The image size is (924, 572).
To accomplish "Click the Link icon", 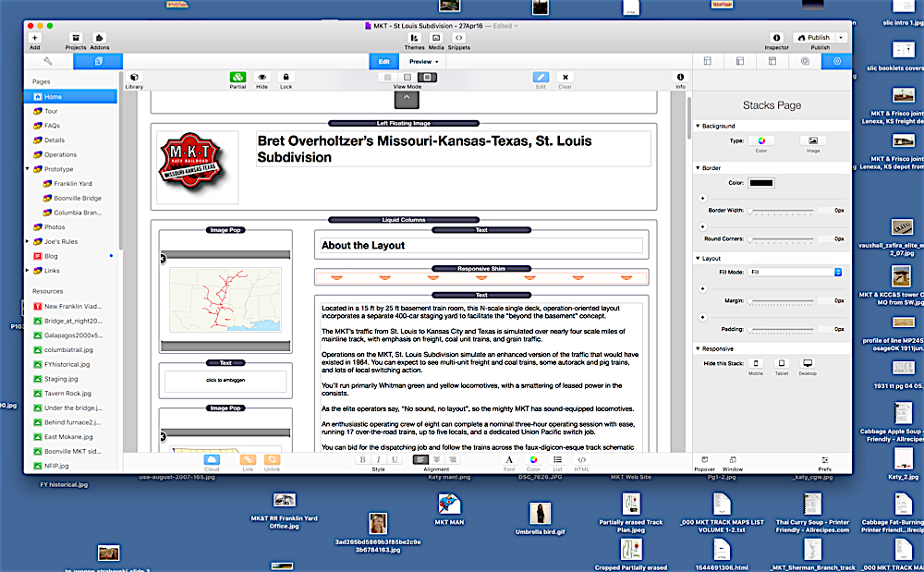I will click(x=248, y=460).
